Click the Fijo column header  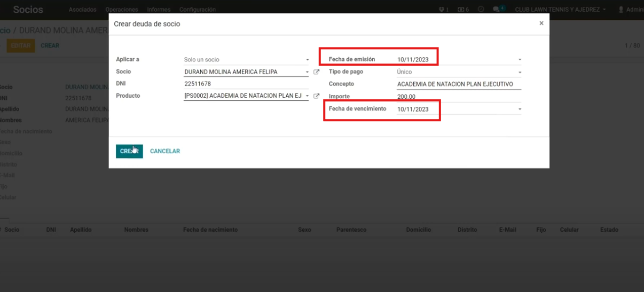(541, 230)
